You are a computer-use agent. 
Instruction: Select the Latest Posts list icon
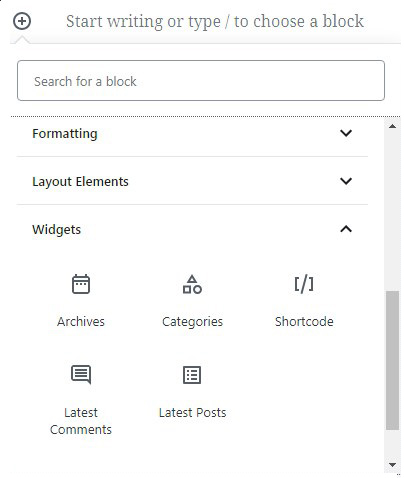(x=192, y=375)
